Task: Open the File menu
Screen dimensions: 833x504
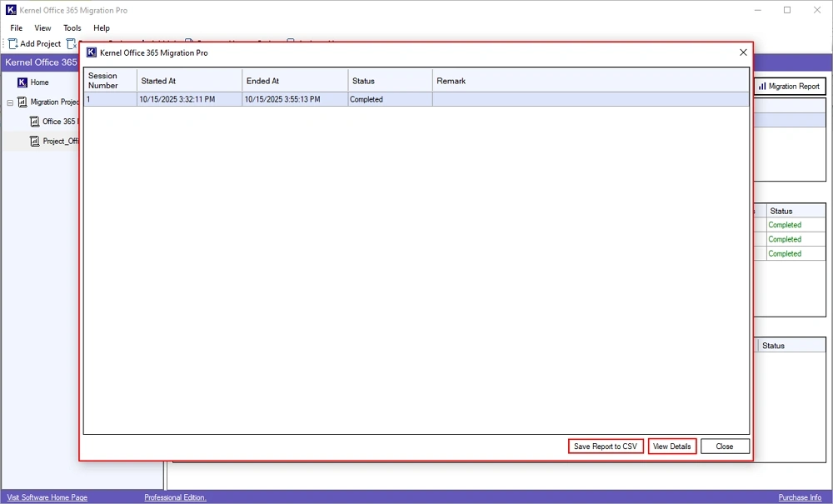Action: tap(16, 28)
